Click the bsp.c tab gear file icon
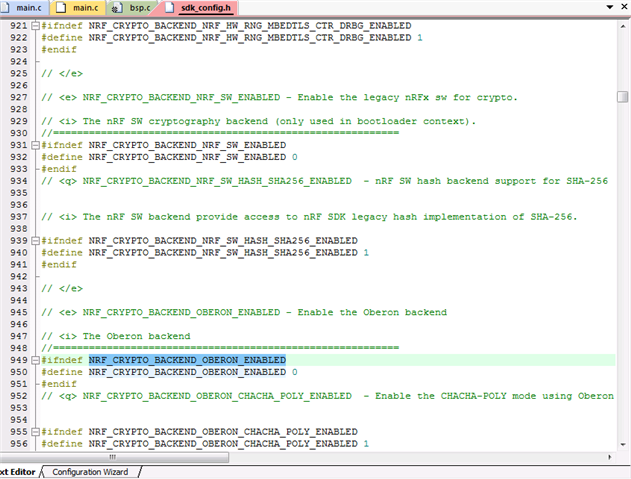The image size is (631, 480). click(116, 8)
